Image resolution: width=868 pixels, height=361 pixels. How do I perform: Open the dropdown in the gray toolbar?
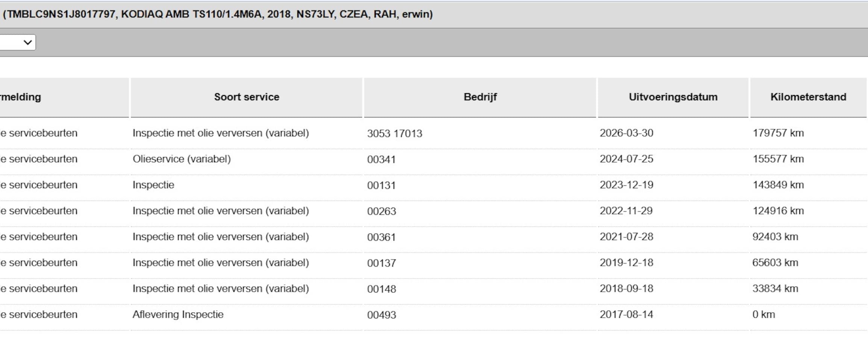(x=18, y=42)
